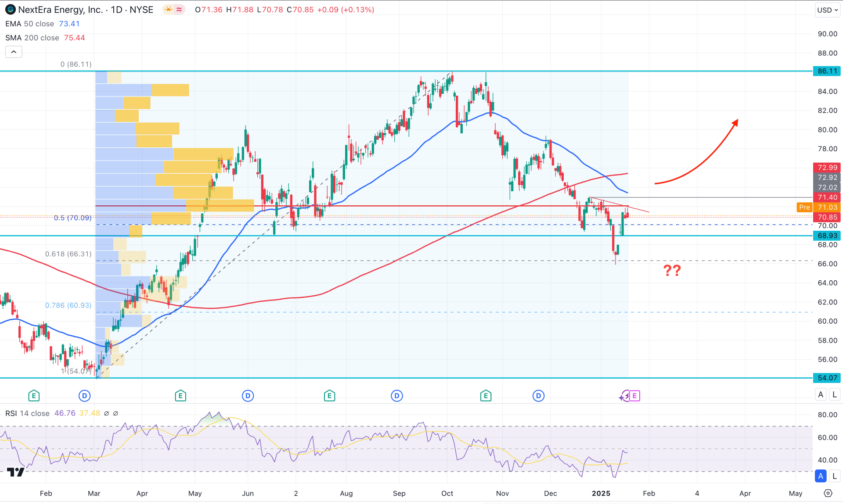Select the RSI 14 close indicator legend
Viewport: 843px width, 504px height.
coord(27,414)
